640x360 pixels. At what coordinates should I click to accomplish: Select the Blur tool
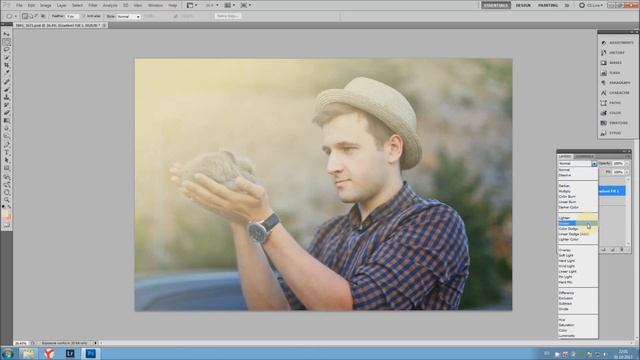click(x=7, y=129)
